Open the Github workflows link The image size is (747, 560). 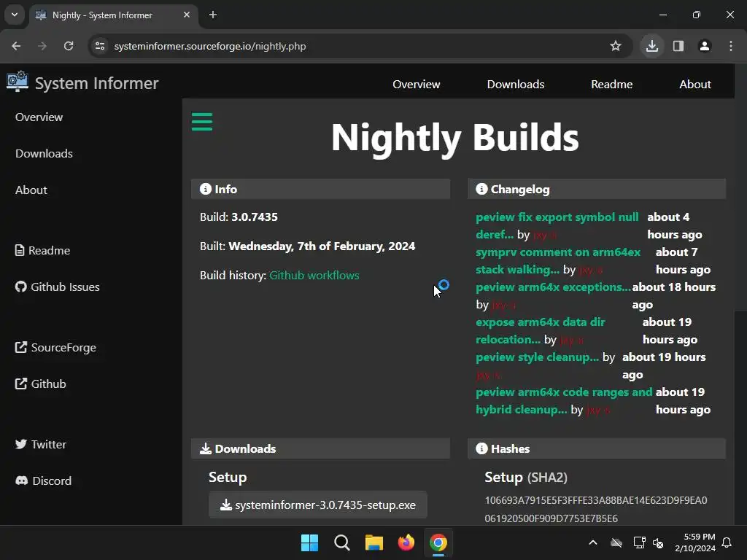(x=314, y=275)
